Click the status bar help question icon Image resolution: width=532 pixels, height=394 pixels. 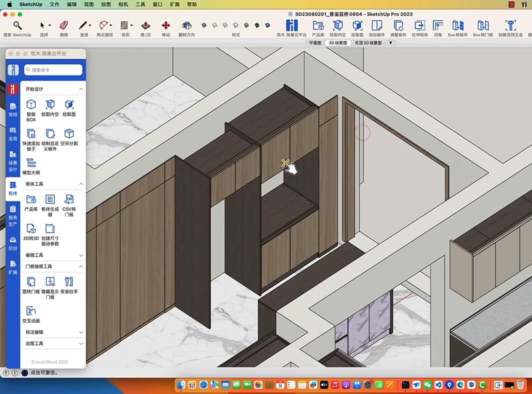(x=25, y=373)
